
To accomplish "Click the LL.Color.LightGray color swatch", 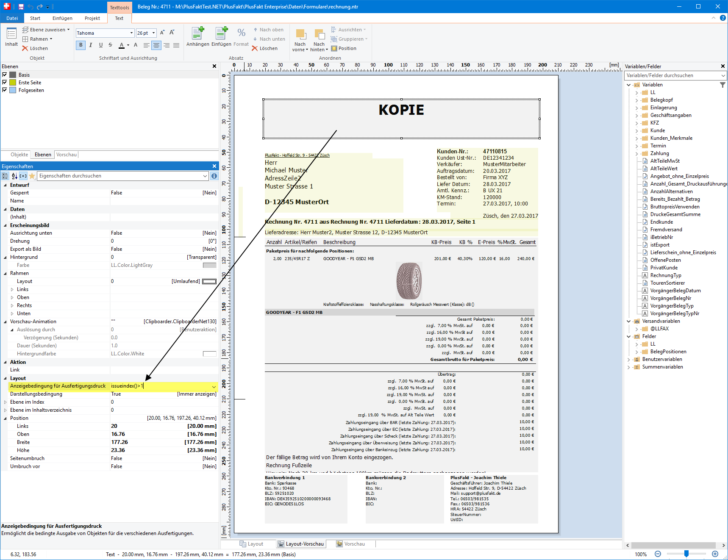I will [x=209, y=265].
